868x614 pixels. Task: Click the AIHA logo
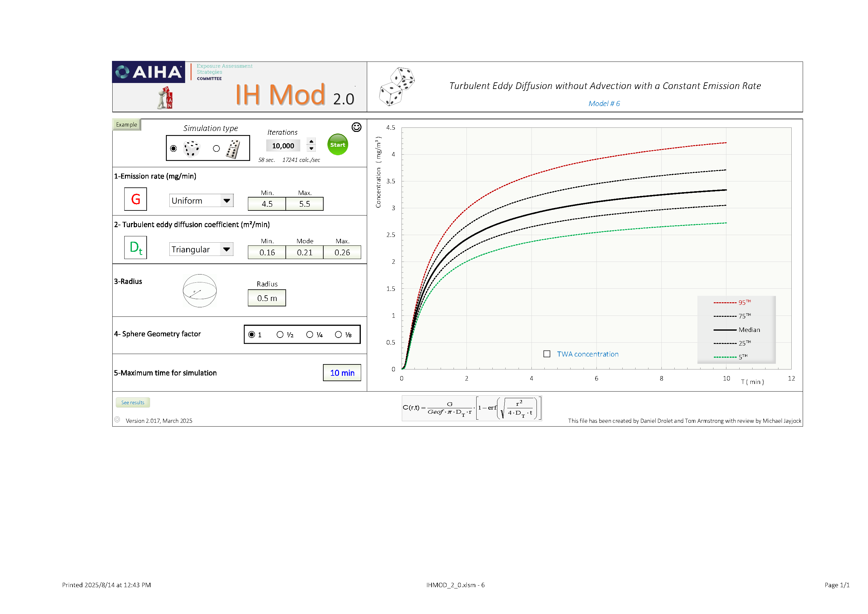[149, 72]
